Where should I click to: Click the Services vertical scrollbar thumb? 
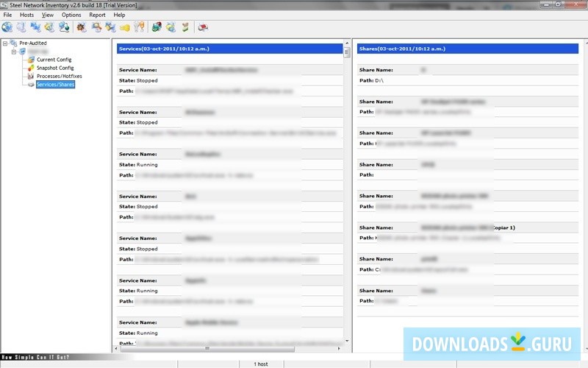(x=347, y=52)
